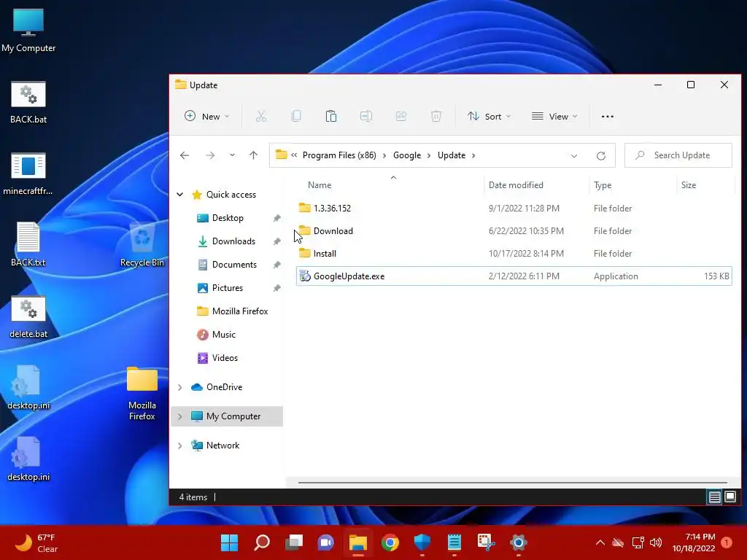Go back with the left arrow
Viewport: 747px width, 560px height.
click(185, 155)
